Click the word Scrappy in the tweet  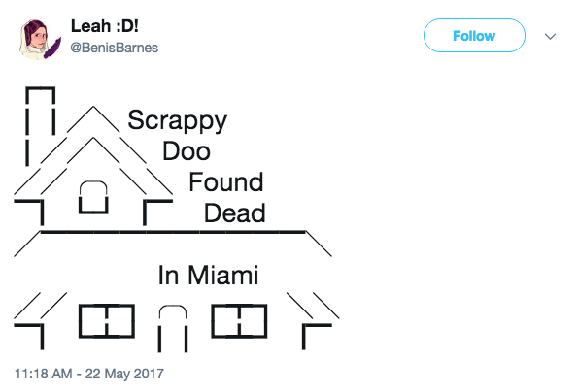178,121
